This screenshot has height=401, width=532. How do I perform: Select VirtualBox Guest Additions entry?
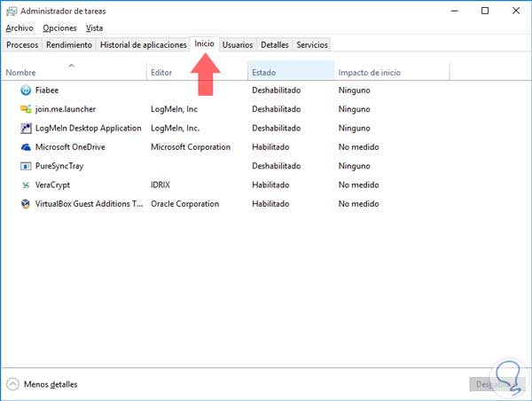point(90,204)
